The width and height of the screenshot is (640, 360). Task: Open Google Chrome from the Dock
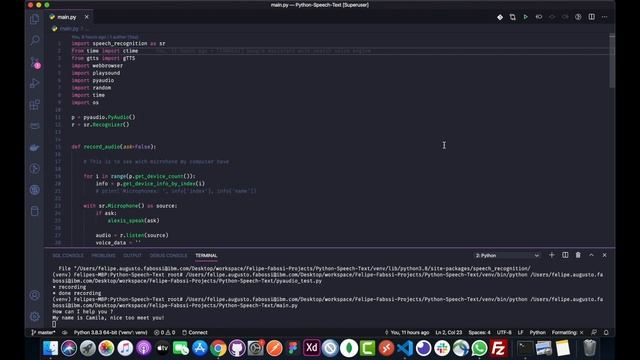coord(218,348)
